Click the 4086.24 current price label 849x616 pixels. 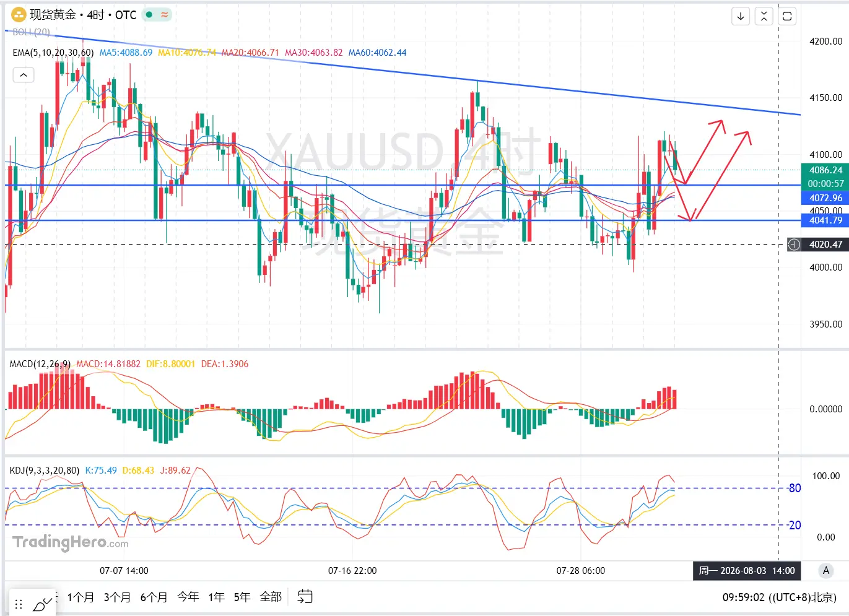pos(825,170)
